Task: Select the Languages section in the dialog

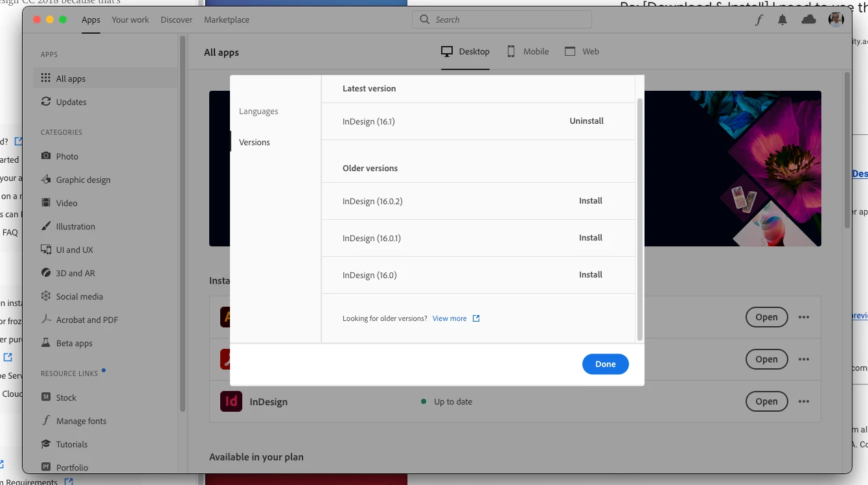Action: coord(258,111)
